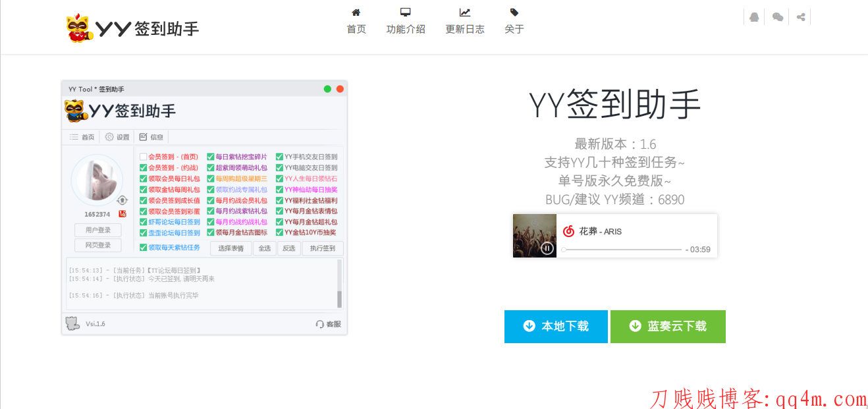Viewport: 868px width, 409px height.
Task: Click the 全选 button
Action: pyautogui.click(x=264, y=248)
